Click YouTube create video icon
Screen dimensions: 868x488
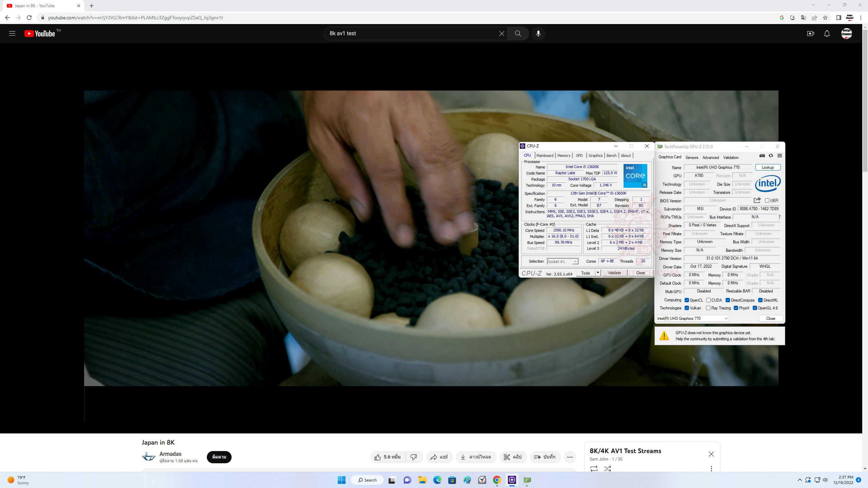tap(810, 34)
